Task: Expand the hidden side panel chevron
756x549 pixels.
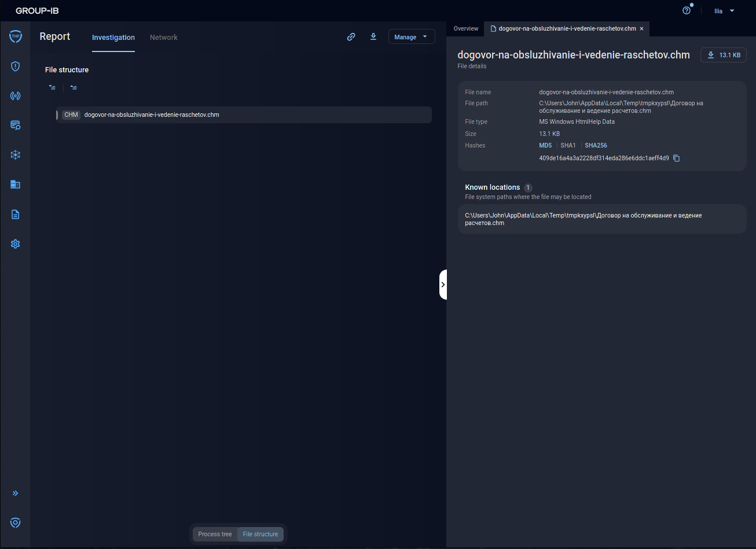Action: [x=443, y=284]
